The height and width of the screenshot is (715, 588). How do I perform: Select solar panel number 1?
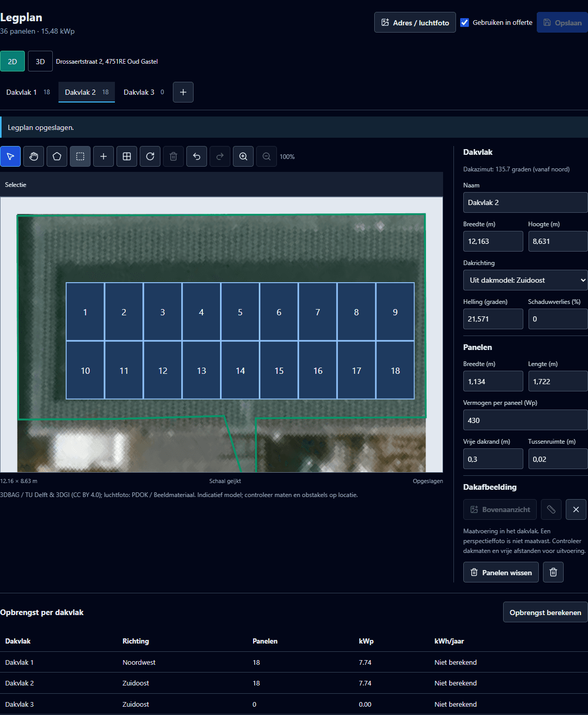(85, 312)
